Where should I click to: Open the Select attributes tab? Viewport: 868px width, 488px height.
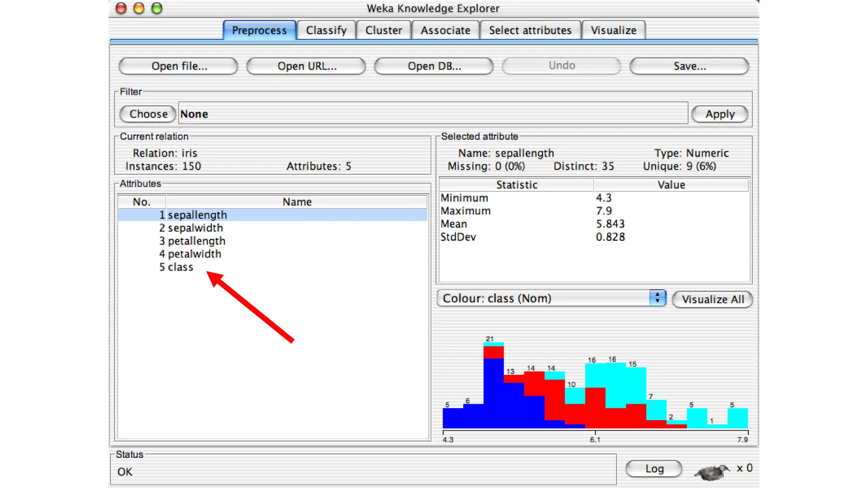coord(530,30)
